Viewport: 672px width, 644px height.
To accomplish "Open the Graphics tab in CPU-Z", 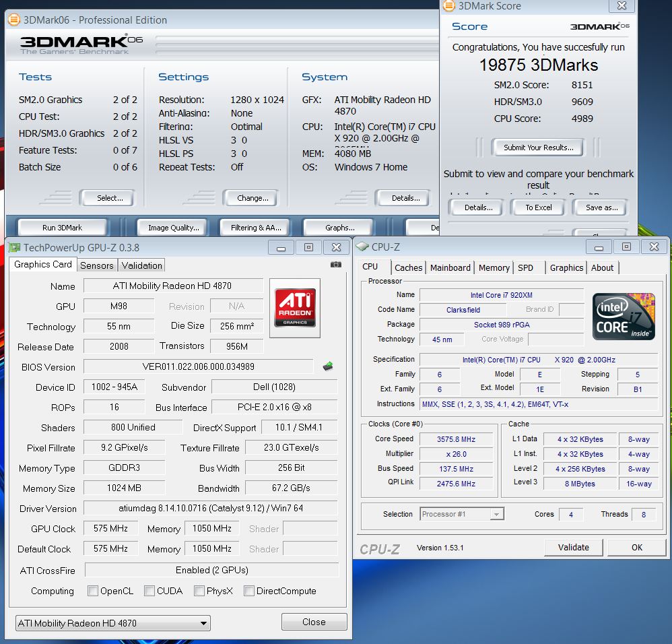I will [566, 267].
